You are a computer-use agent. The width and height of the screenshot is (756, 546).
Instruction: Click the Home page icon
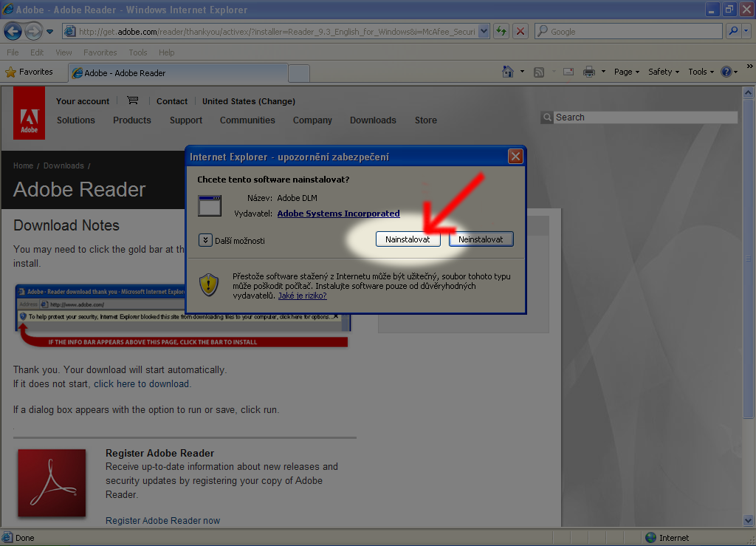pos(507,72)
